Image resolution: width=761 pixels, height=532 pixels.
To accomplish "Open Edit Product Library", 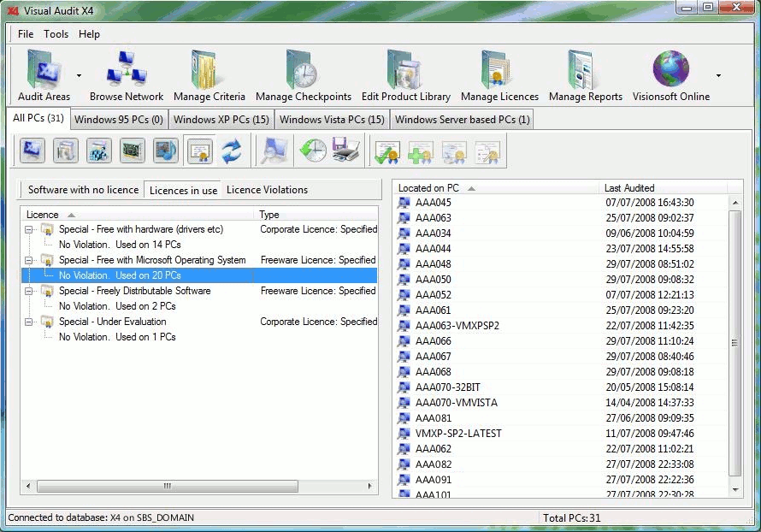I will click(406, 75).
